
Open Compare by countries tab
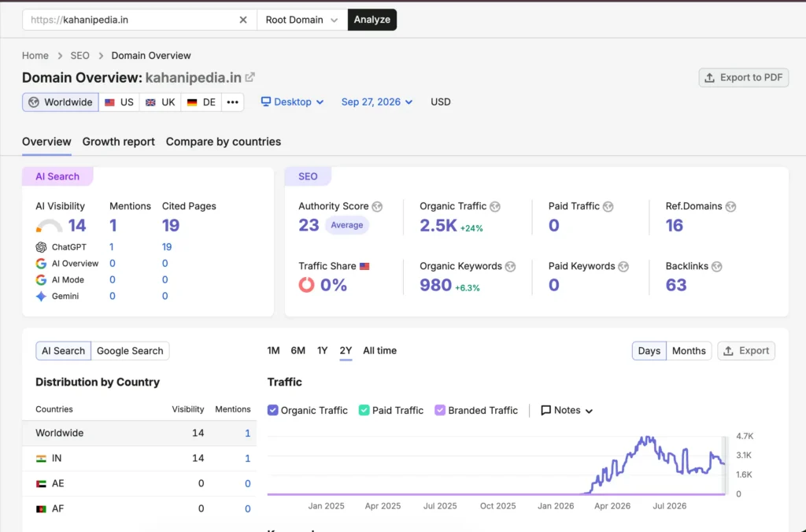[223, 142]
